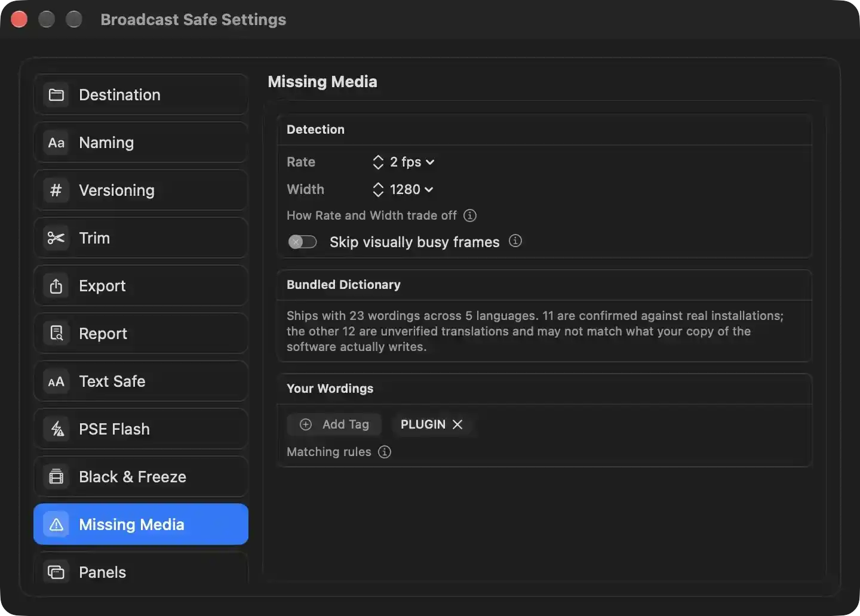Open Black & Freeze settings
The width and height of the screenshot is (860, 616).
coord(141,477)
